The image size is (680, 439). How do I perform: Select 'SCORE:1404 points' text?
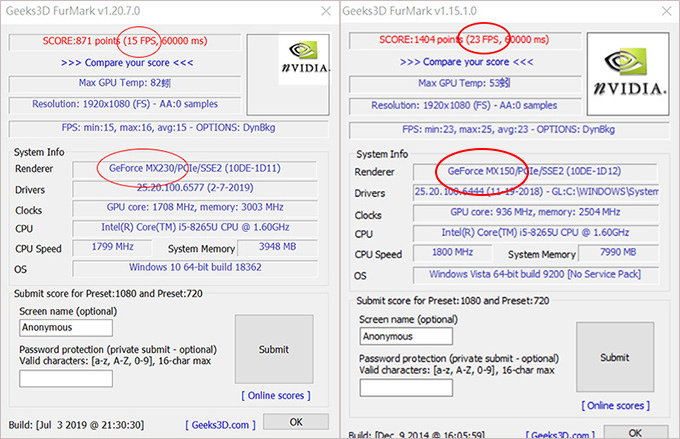pyautogui.click(x=421, y=39)
